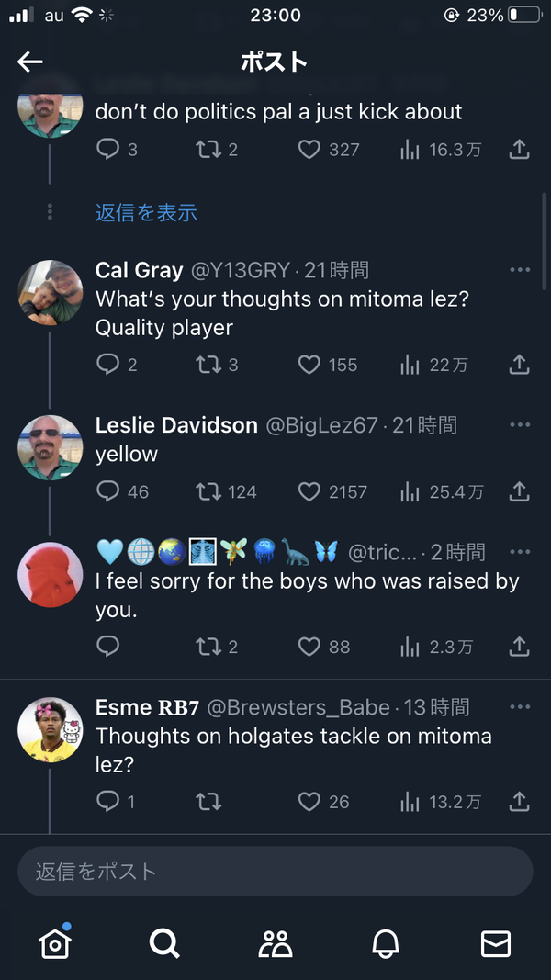551x980 pixels.
Task: Select the Search magnifier icon
Action: pyautogui.click(x=165, y=942)
